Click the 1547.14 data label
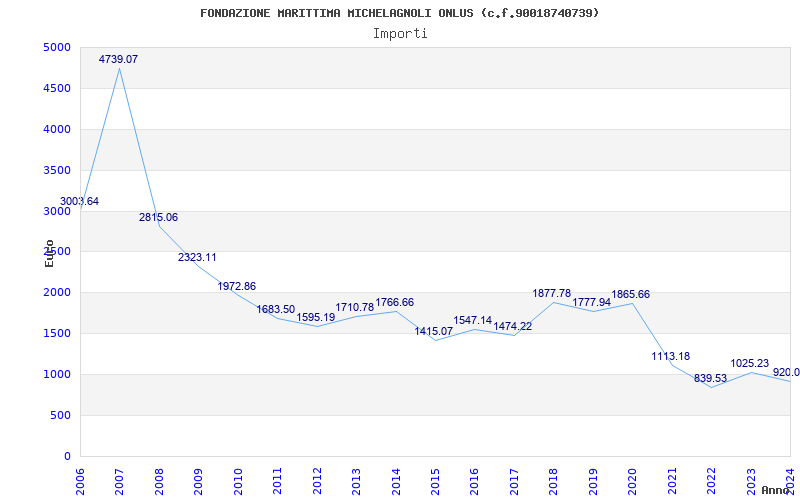The height and width of the screenshot is (500, 800). tap(473, 320)
